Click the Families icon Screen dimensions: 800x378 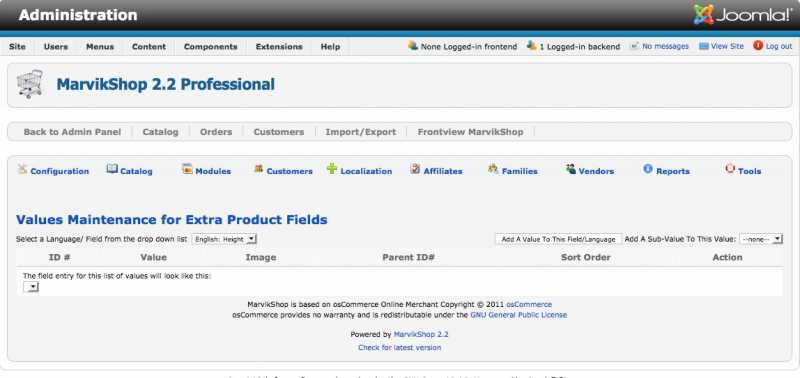[493, 169]
